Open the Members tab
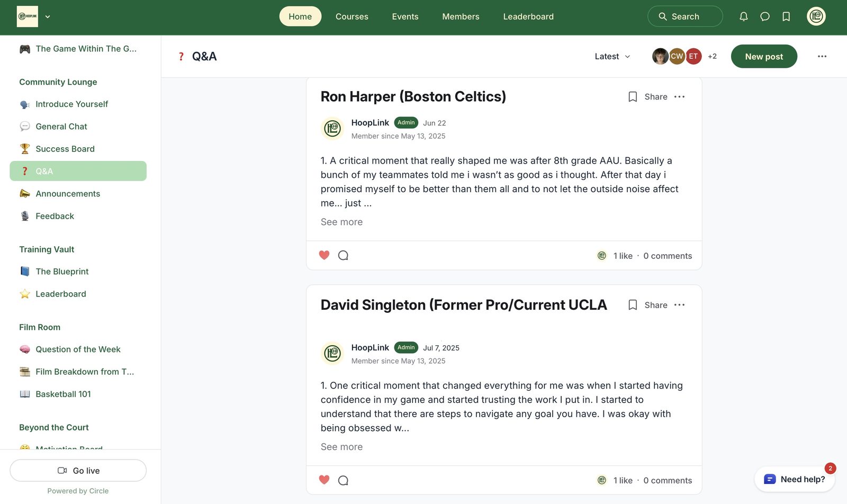The height and width of the screenshot is (504, 847). (461, 16)
